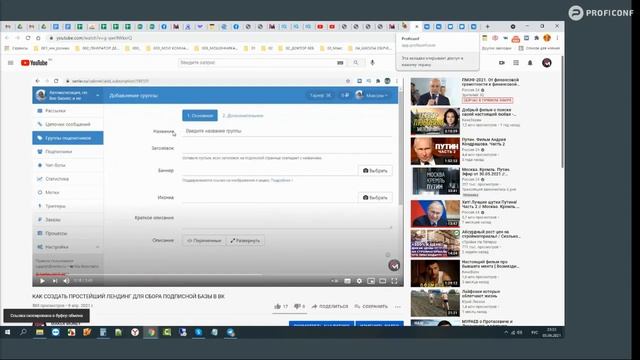Open the Windows Start menu
The height and width of the screenshot is (360, 640).
pos(7,332)
